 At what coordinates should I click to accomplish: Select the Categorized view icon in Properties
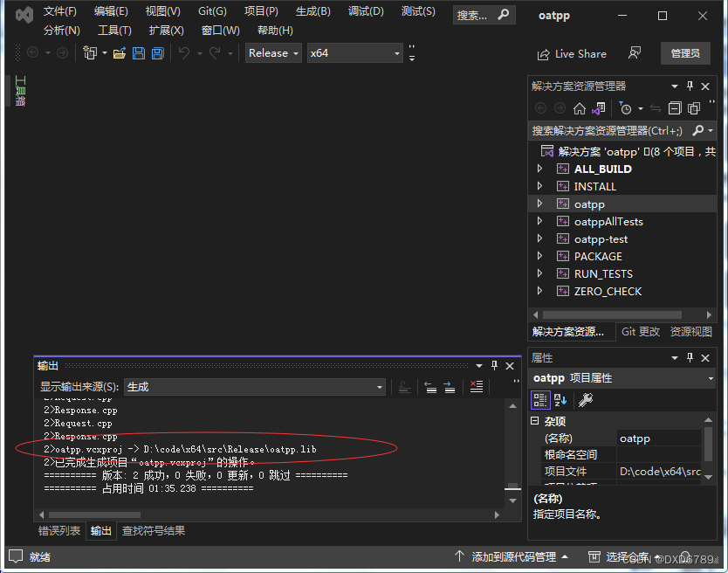tap(539, 400)
